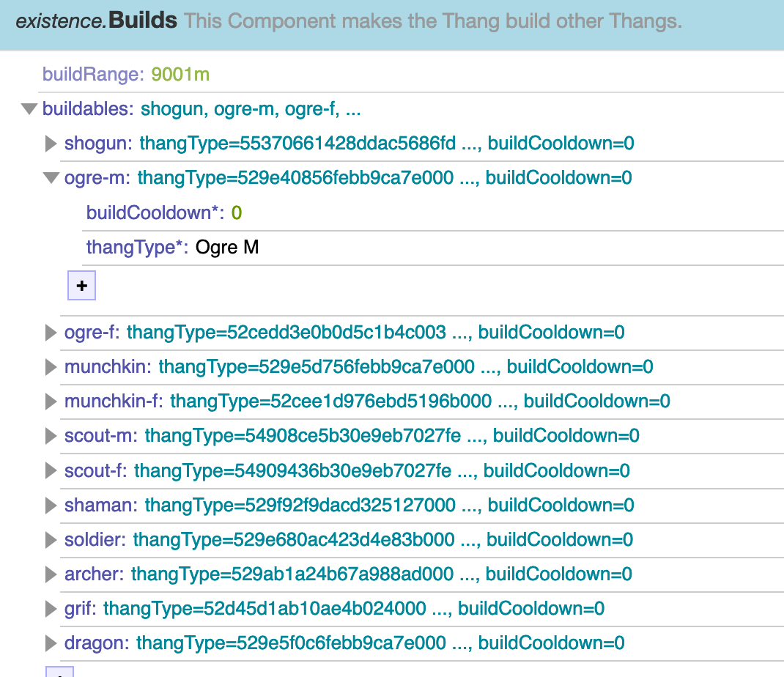Select the munchkin row label

click(x=108, y=367)
